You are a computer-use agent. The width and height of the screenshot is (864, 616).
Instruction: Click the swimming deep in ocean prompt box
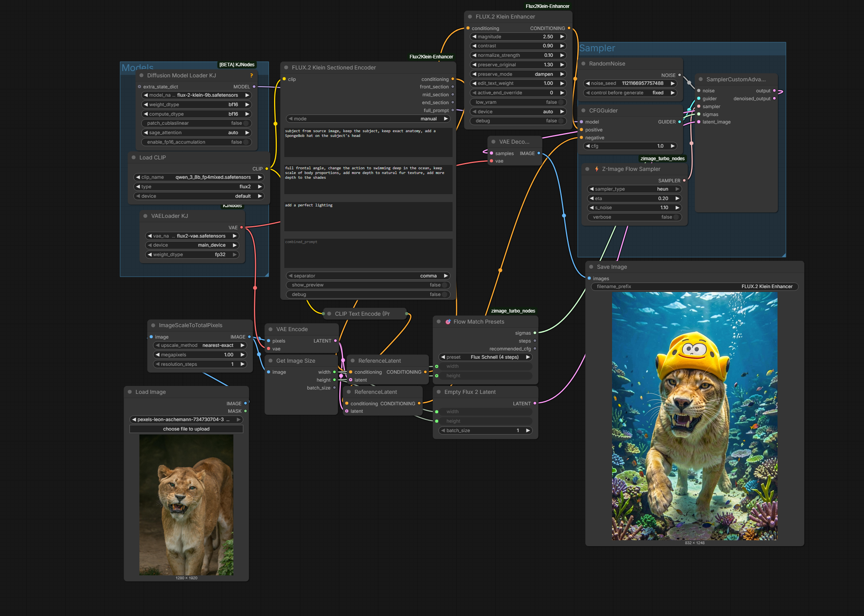click(x=368, y=179)
